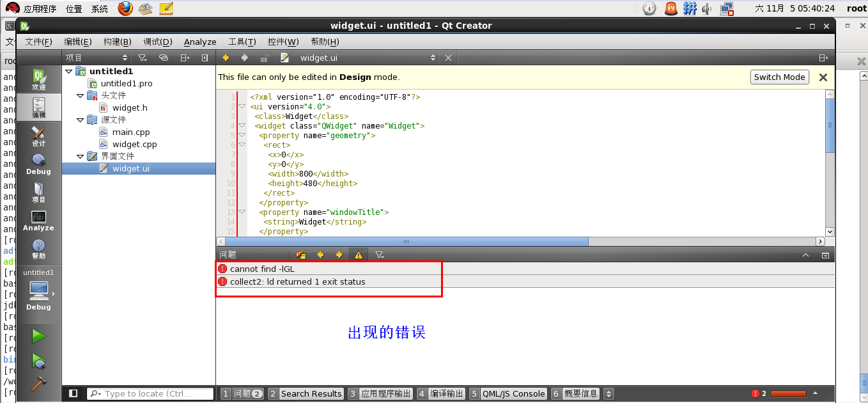This screenshot has height=403, width=868.
Task: Fold the ui element at line 2
Action: pyautogui.click(x=242, y=107)
